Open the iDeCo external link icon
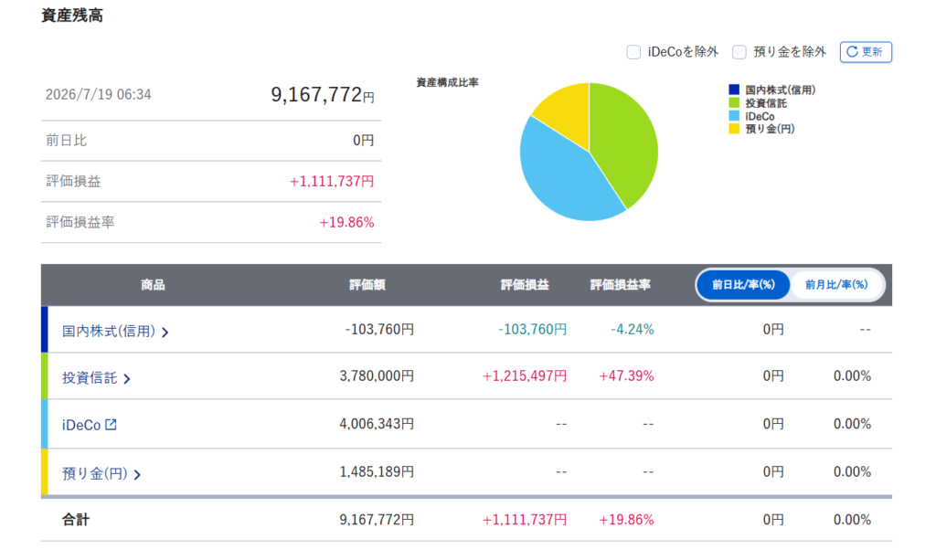 [111, 425]
